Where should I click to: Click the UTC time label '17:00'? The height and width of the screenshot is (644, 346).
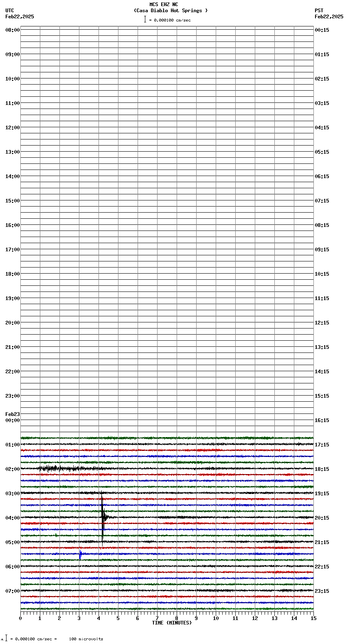pos(13,250)
